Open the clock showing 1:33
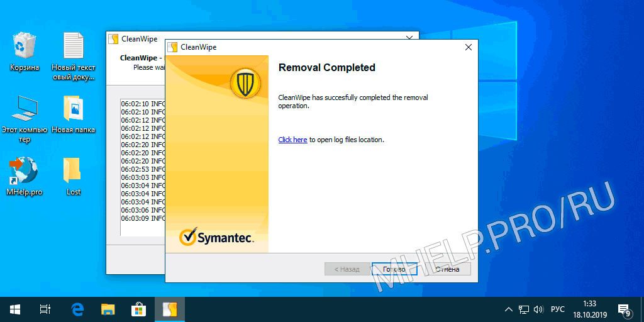The width and height of the screenshot is (644, 322). [x=589, y=309]
